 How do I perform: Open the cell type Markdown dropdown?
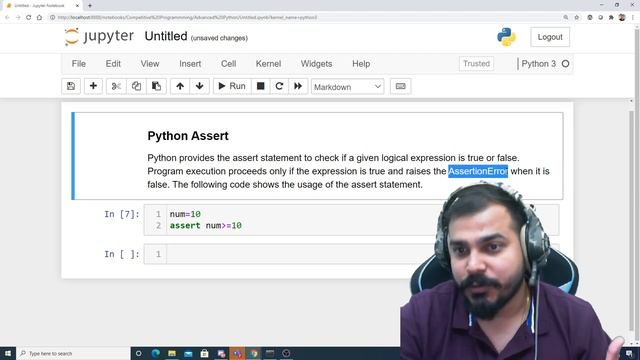coord(347,87)
